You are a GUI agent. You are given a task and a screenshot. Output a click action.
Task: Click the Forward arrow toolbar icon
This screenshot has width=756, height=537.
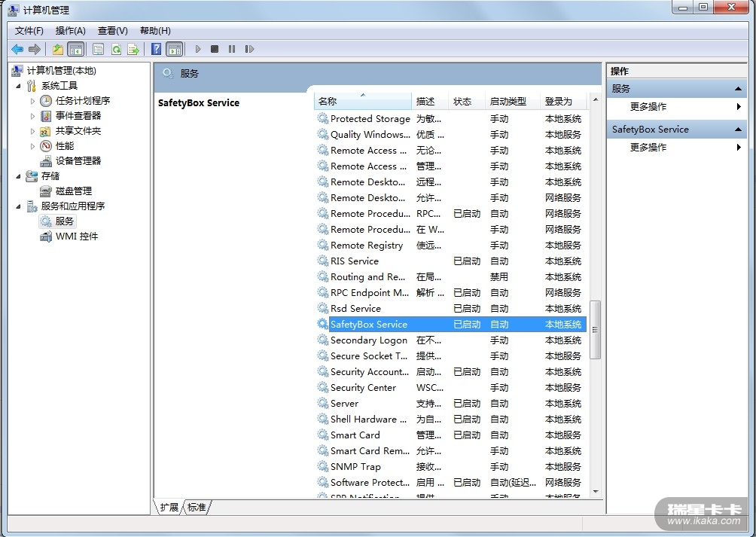coord(34,49)
